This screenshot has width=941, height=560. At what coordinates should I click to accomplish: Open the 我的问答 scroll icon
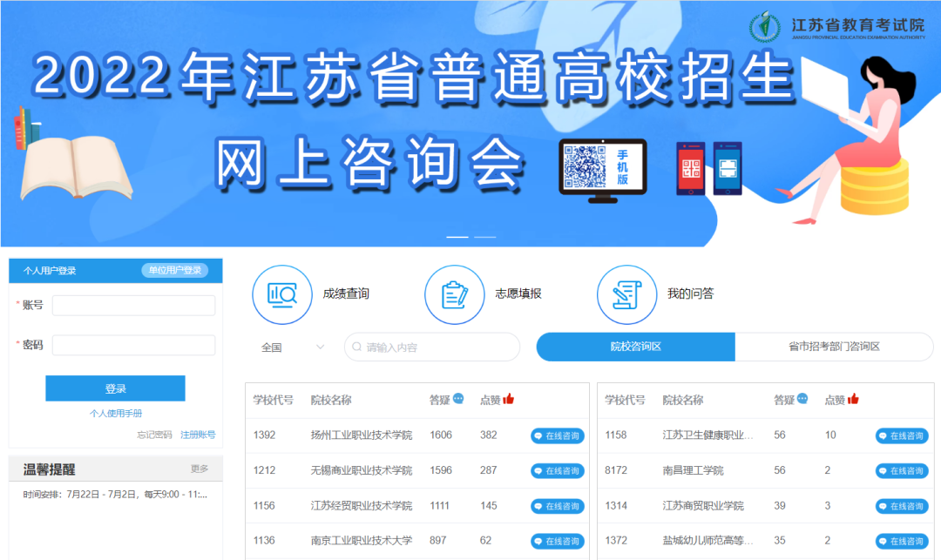pyautogui.click(x=626, y=294)
